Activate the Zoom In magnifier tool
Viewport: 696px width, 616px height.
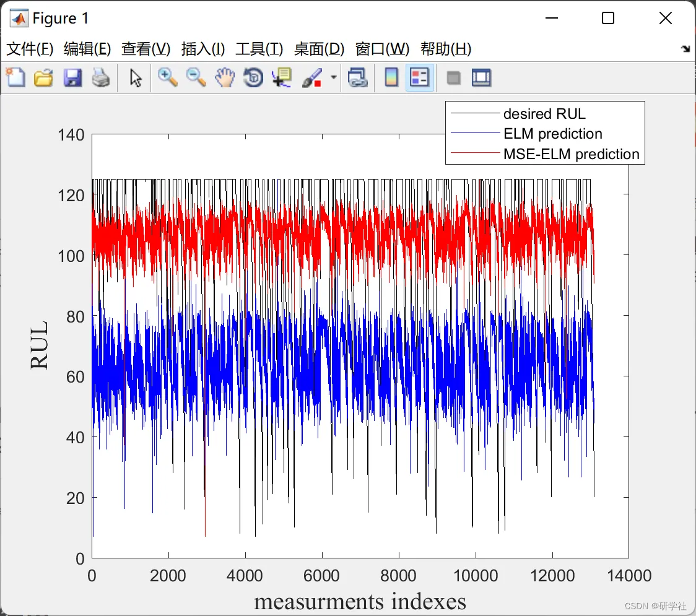pos(167,78)
